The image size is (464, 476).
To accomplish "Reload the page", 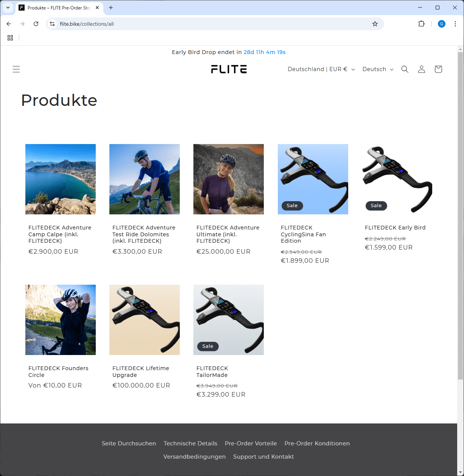I will 36,23.
